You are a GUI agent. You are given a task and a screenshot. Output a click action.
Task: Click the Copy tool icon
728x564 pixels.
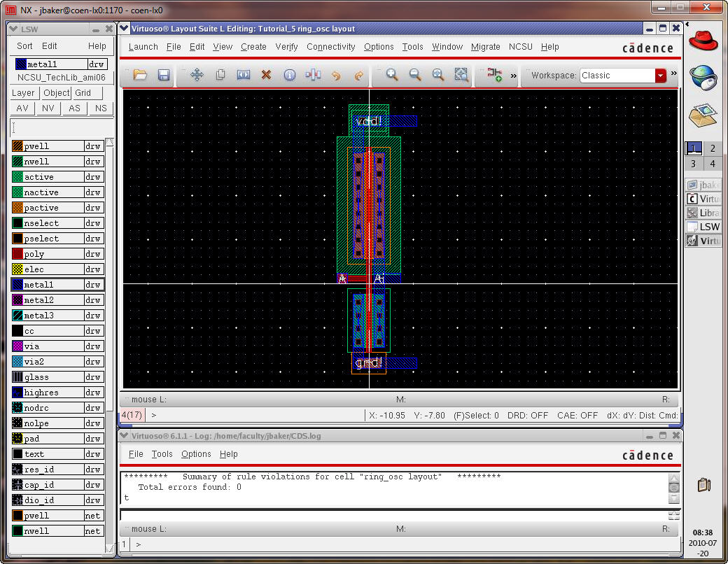(x=220, y=75)
